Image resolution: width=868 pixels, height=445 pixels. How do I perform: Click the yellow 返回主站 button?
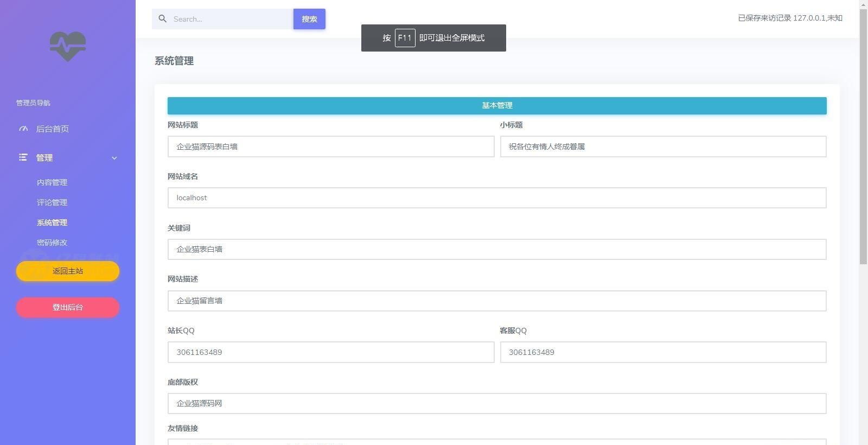pyautogui.click(x=68, y=271)
